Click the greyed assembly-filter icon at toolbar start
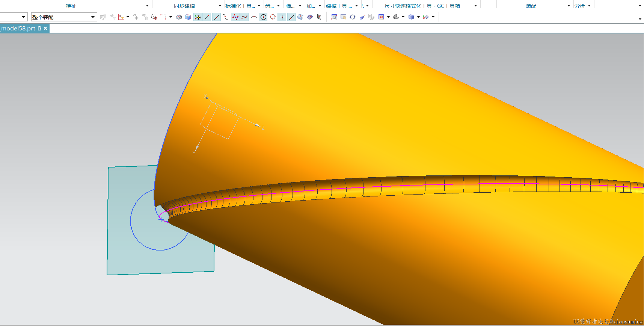 [x=103, y=17]
